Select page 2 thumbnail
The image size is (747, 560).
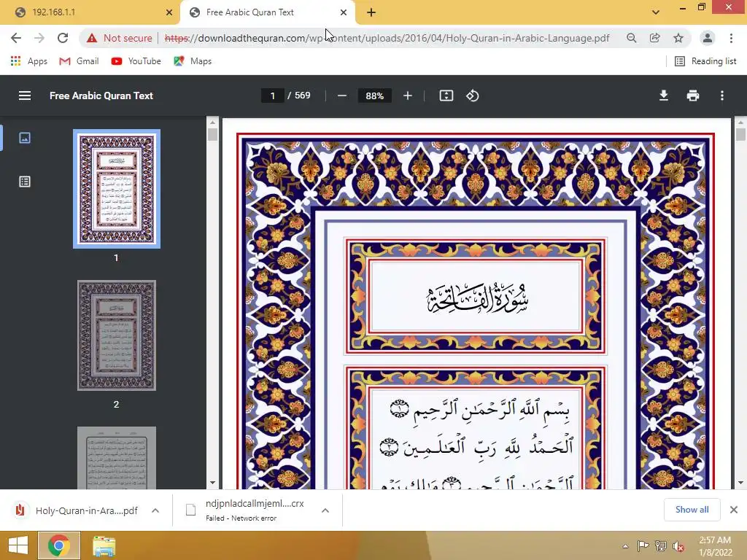[117, 335]
